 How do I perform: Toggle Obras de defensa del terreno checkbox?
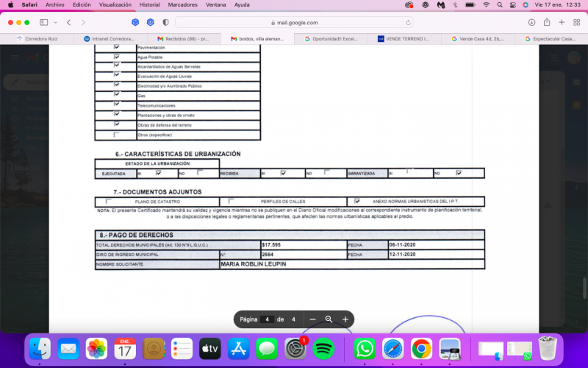[x=116, y=124]
